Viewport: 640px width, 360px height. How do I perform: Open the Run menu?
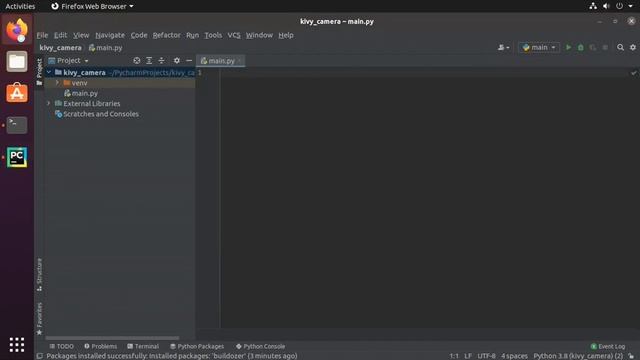pos(192,35)
